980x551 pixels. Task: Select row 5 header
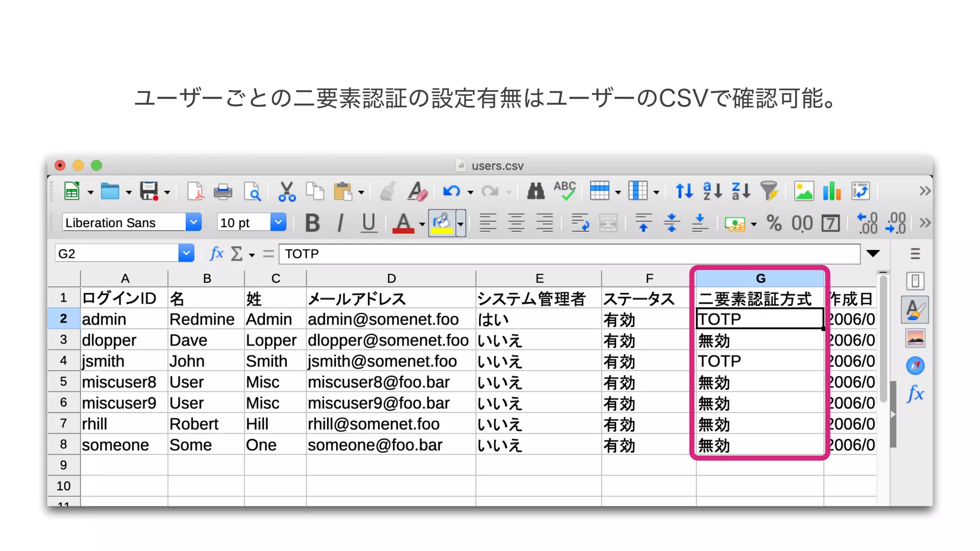tap(63, 382)
